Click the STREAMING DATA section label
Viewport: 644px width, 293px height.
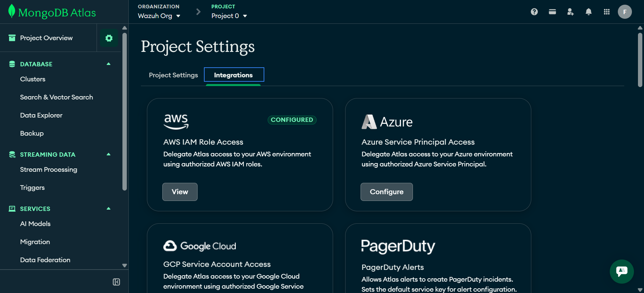coord(48,154)
